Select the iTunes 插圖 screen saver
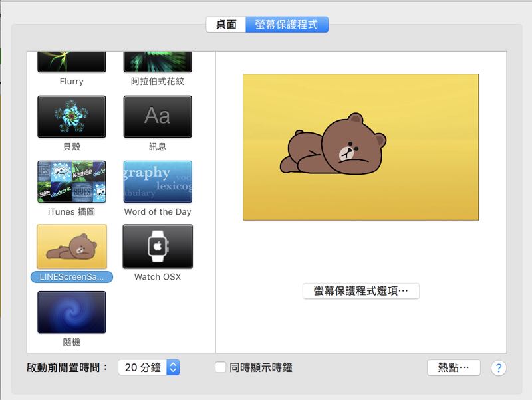 [x=71, y=181]
